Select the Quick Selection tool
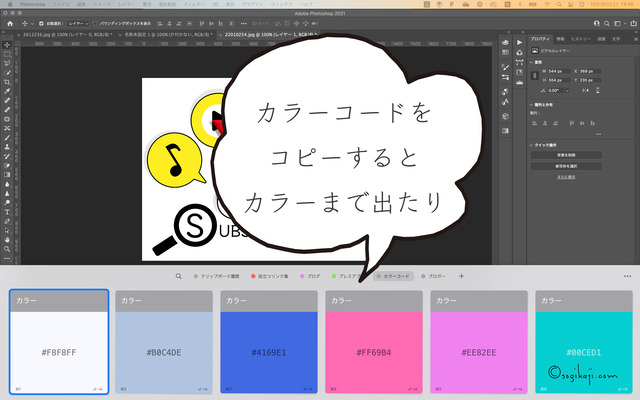Screen dimensions: 640x400 pos(7,73)
